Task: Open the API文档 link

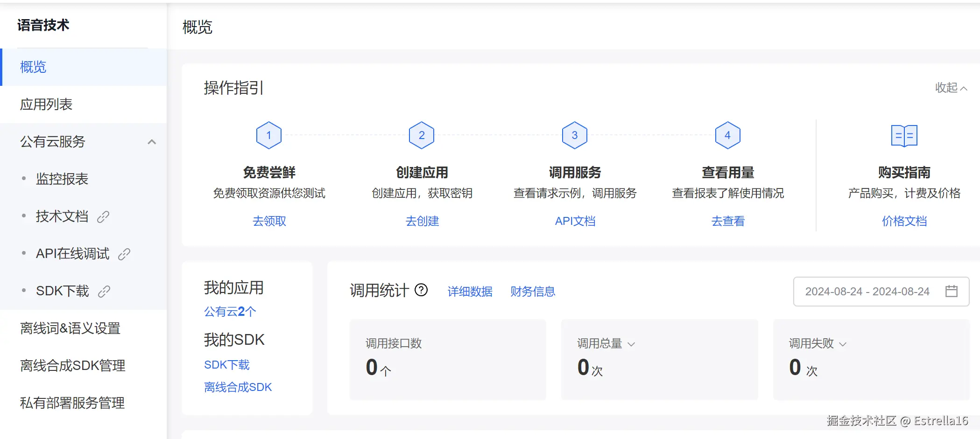Action: point(575,221)
